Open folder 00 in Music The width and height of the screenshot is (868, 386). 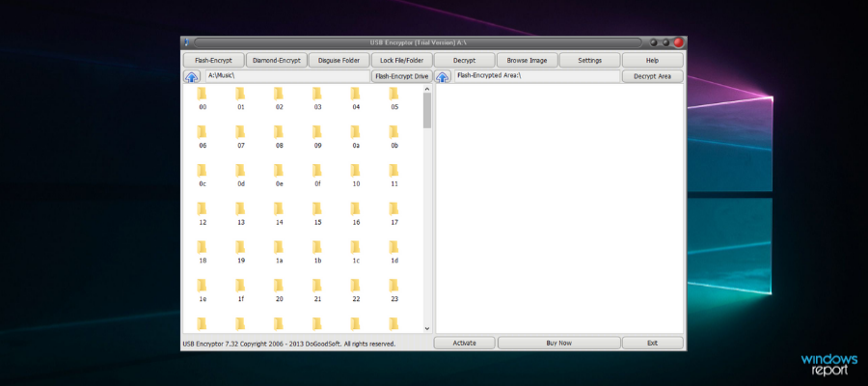203,98
